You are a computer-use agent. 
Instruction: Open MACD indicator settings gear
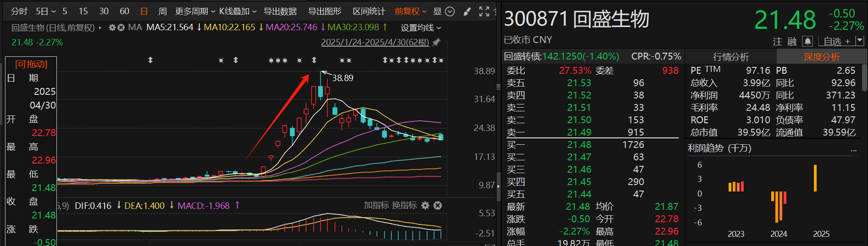pos(426,205)
